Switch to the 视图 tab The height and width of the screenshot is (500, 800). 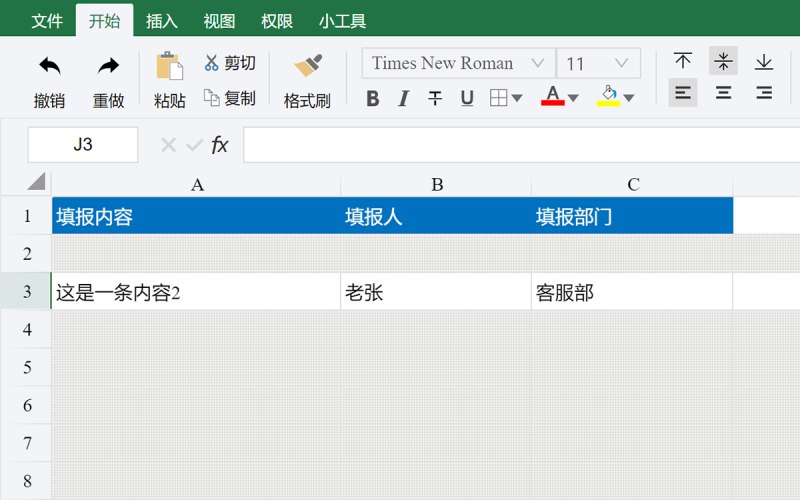[x=219, y=21]
